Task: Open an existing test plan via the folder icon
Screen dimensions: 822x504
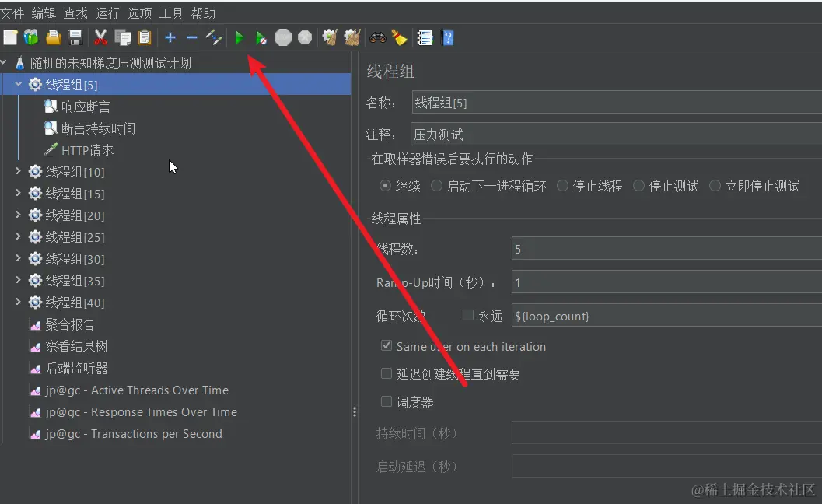Action: [x=53, y=37]
